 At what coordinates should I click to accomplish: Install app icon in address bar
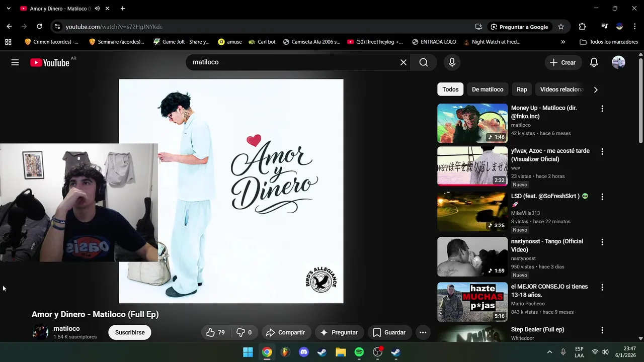[478, 27]
